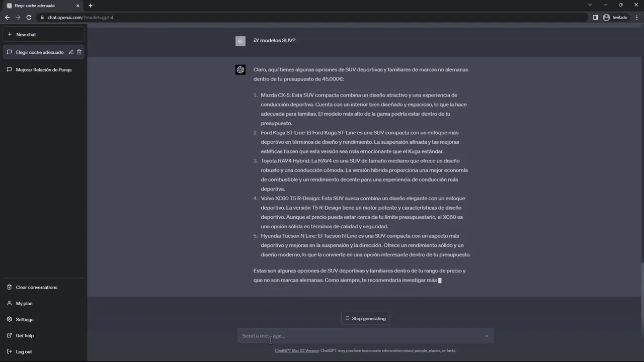Click the ChatGPT logo avatar beside the reply
Image resolution: width=644 pixels, height=362 pixels.
click(x=240, y=70)
